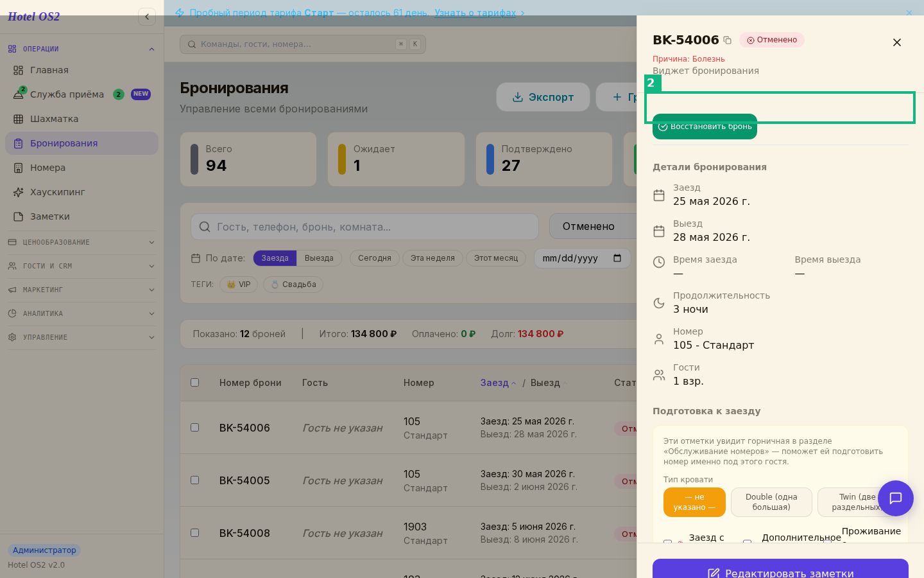
Task: Open the Отменено status filter dropdown
Action: (x=594, y=227)
